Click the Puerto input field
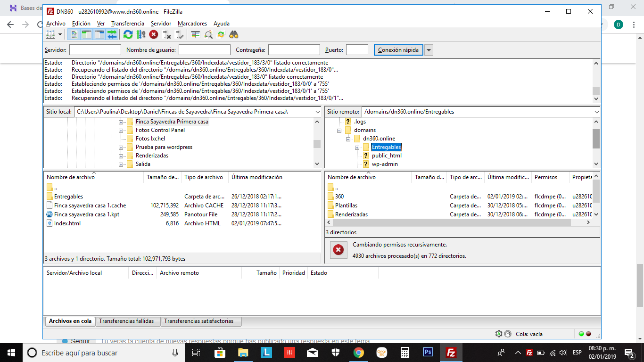Viewport: 644px width, 362px height. pos(357,50)
